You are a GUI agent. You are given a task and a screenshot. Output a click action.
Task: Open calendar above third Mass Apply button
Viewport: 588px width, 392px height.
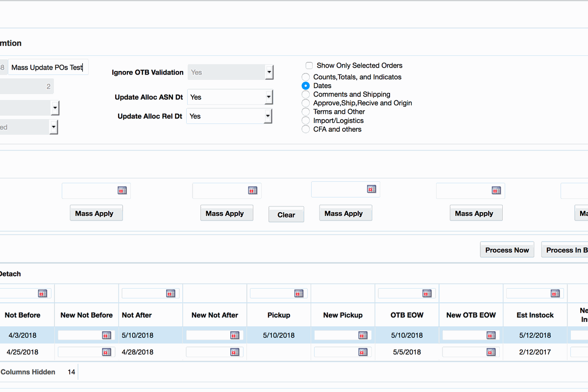pyautogui.click(x=371, y=189)
